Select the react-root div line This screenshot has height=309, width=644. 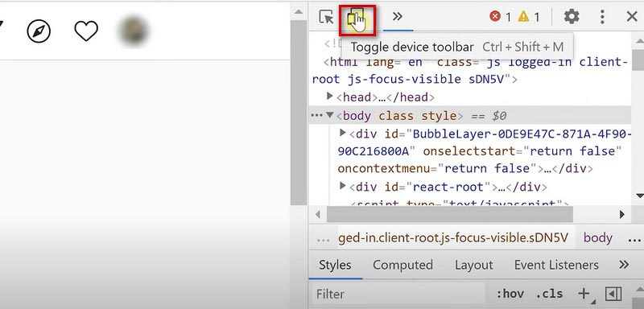point(448,187)
